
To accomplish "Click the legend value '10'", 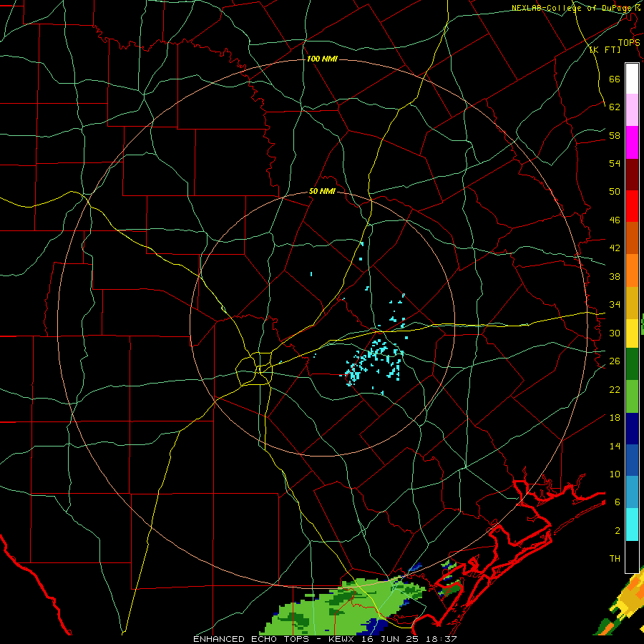I will [615, 474].
